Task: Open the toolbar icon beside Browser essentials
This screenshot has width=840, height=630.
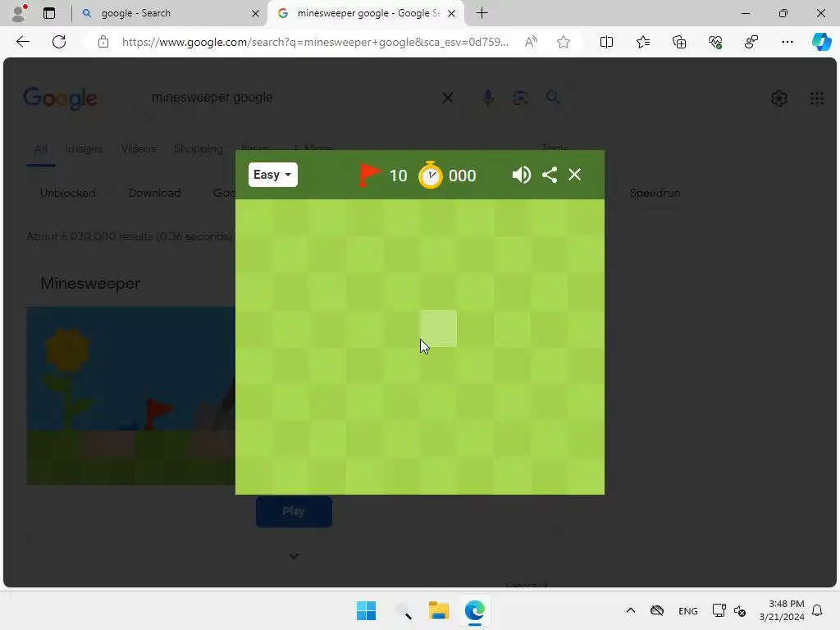Action: [x=751, y=42]
